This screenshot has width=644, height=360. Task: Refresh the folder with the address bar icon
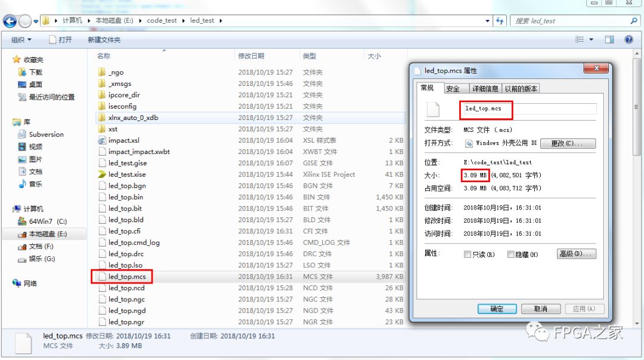click(x=501, y=20)
